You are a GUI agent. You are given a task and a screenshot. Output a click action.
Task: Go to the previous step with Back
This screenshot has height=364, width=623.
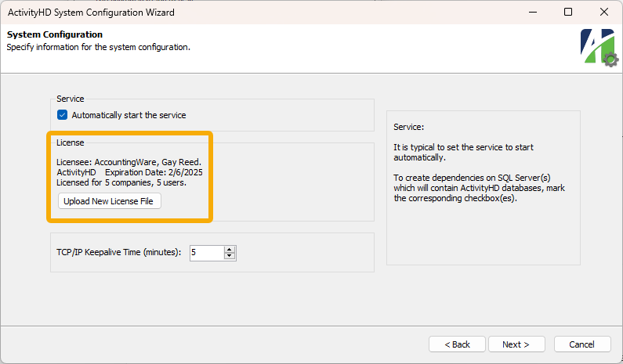pyautogui.click(x=457, y=344)
